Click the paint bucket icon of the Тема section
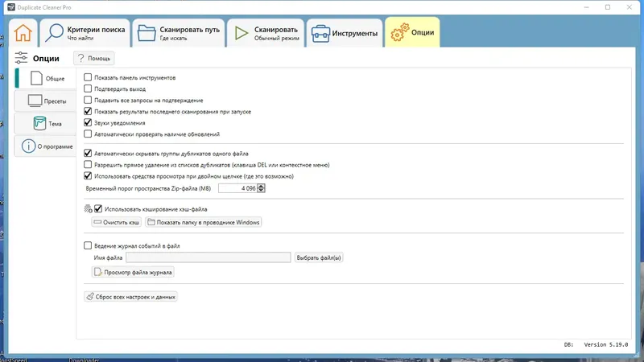 [39, 123]
